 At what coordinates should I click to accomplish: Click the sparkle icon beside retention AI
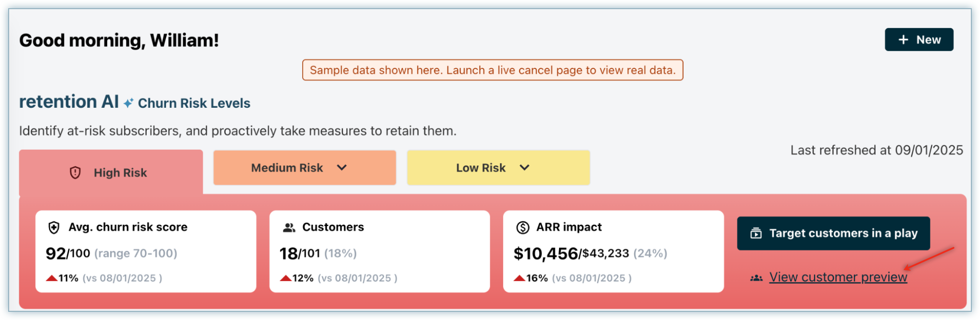128,103
